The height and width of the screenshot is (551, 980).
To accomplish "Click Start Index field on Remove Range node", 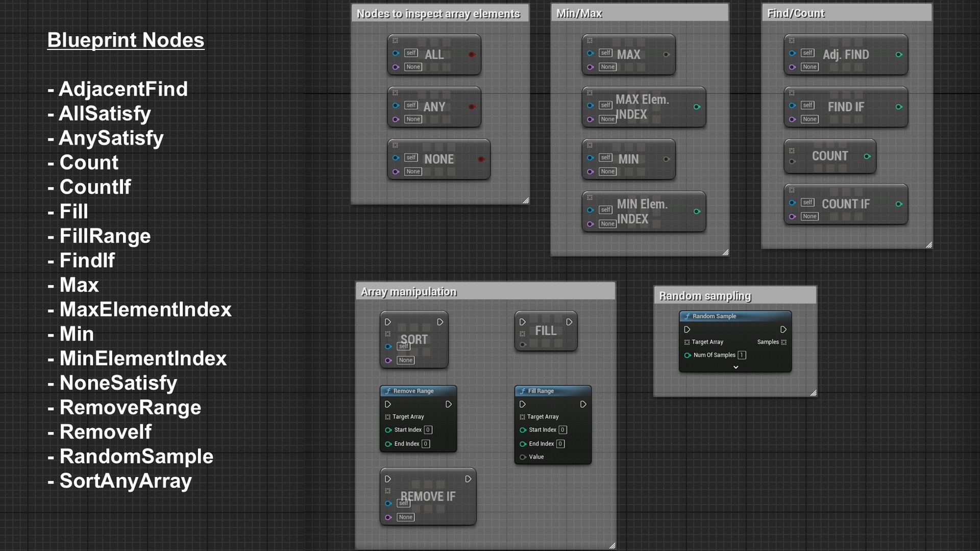I will pyautogui.click(x=428, y=430).
